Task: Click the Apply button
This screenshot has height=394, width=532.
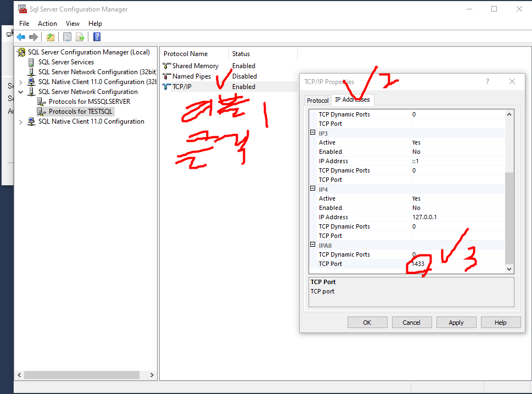Action: [456, 323]
